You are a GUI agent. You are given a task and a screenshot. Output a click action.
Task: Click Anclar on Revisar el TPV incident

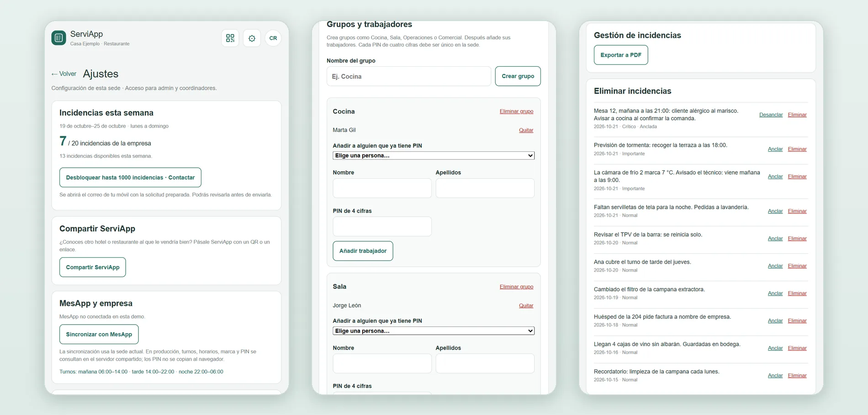tap(775, 239)
